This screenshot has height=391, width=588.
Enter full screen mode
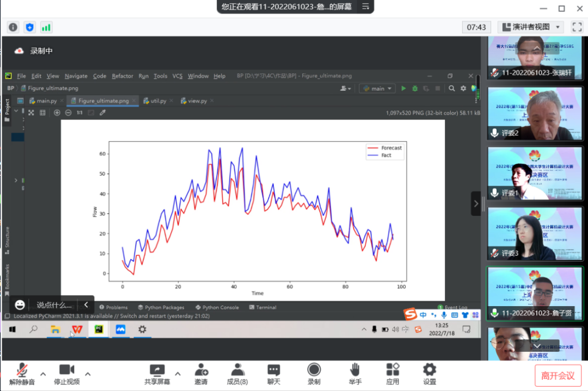[577, 27]
